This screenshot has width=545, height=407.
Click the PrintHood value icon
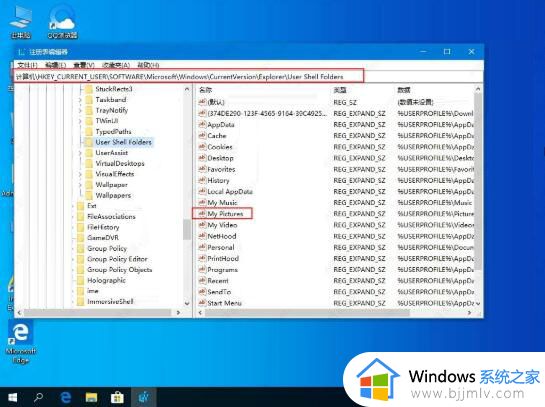tap(202, 258)
